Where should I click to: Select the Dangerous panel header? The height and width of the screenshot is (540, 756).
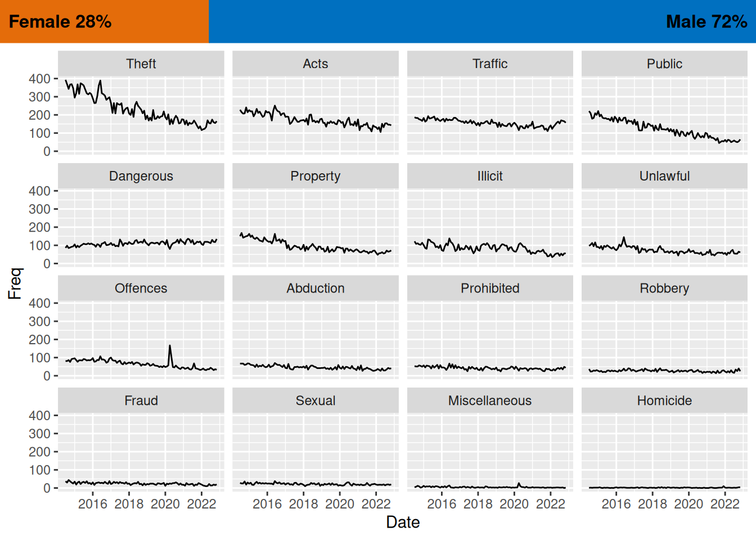tap(141, 176)
